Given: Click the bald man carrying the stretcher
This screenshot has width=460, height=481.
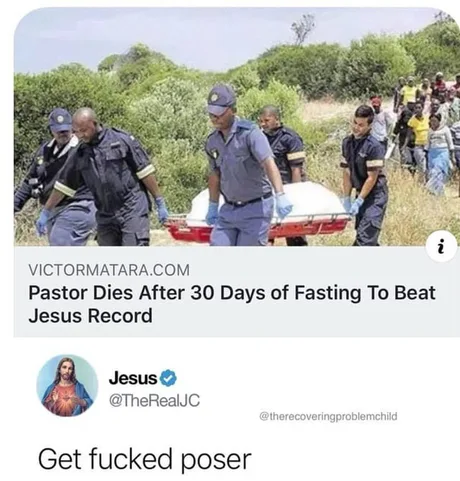Looking at the screenshot, I should (107, 177).
